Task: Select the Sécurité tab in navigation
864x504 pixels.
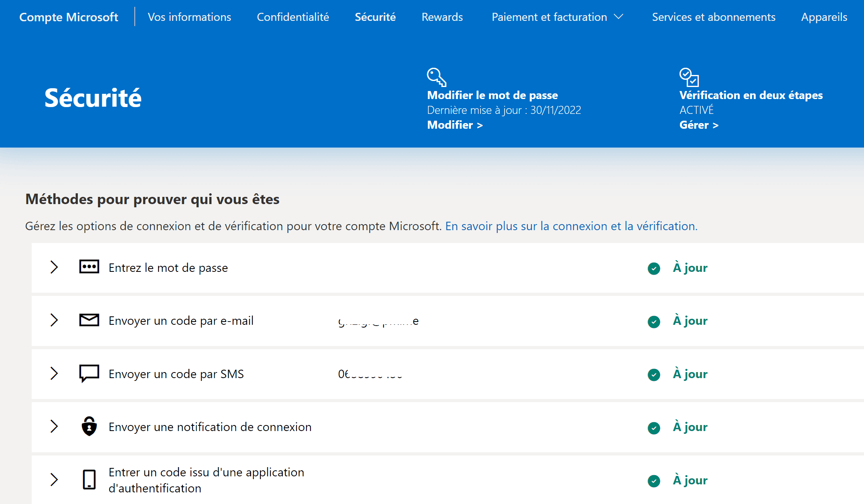Action: (x=375, y=17)
